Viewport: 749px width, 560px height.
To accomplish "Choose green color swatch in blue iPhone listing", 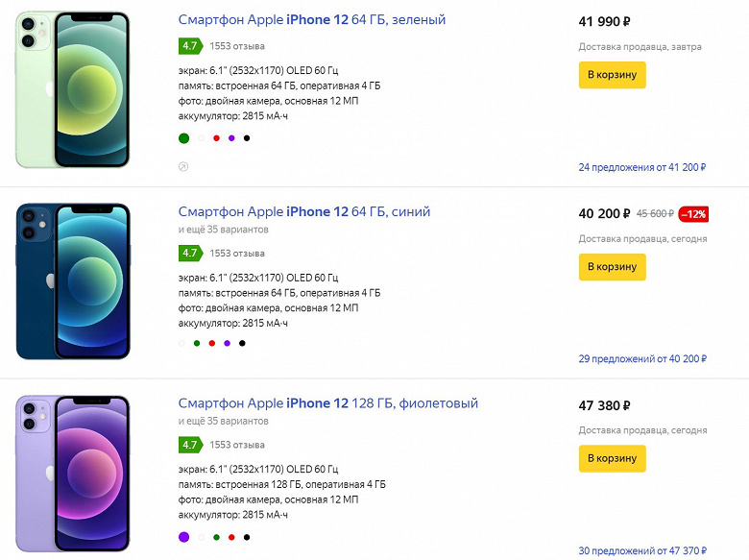I will coord(197,343).
